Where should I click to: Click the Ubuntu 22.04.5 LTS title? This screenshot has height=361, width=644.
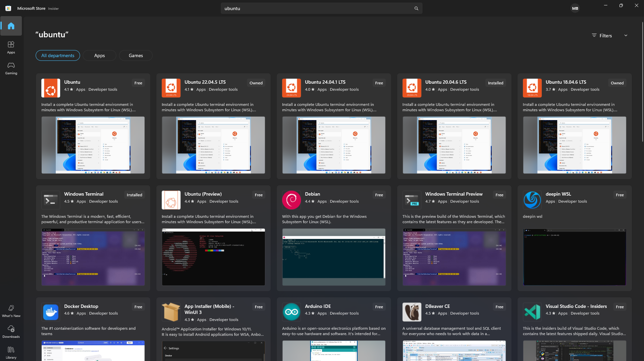pyautogui.click(x=205, y=82)
